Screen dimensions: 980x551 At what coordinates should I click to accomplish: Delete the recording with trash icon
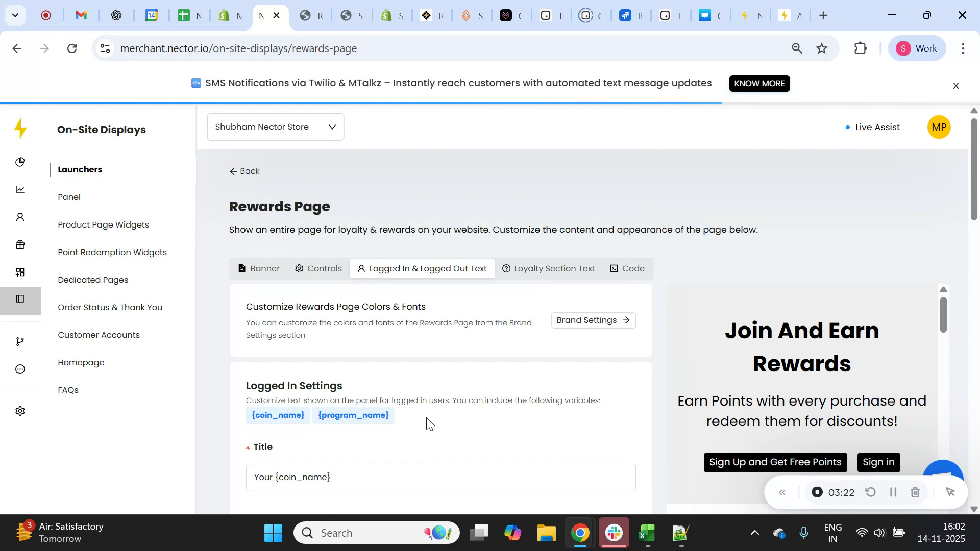915,492
